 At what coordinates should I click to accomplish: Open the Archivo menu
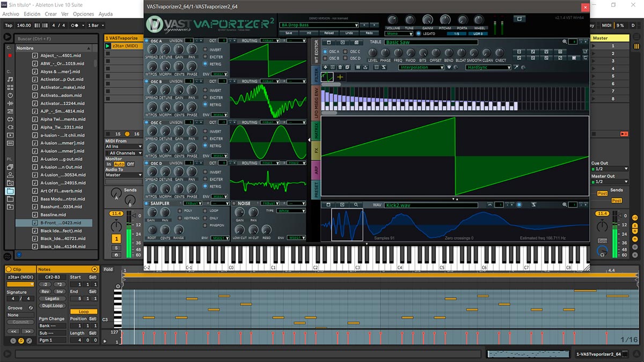pos(11,14)
